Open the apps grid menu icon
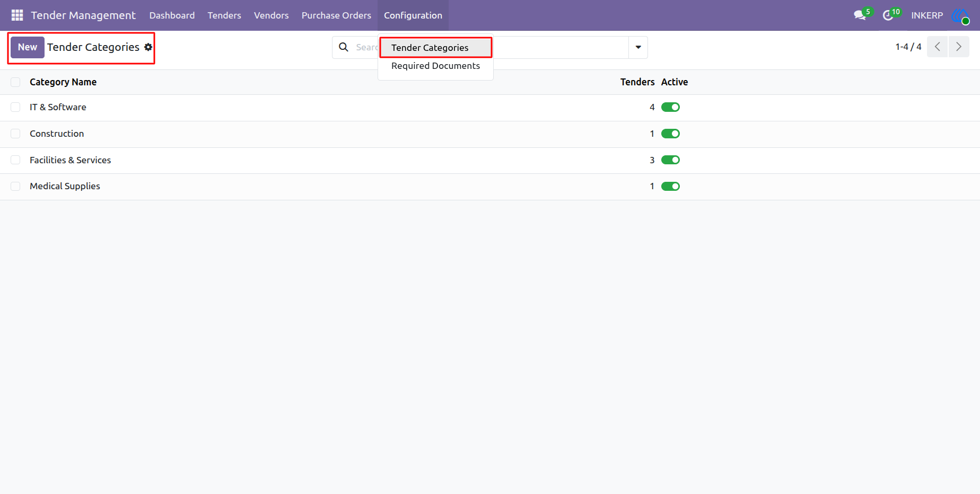980x494 pixels. (x=17, y=15)
